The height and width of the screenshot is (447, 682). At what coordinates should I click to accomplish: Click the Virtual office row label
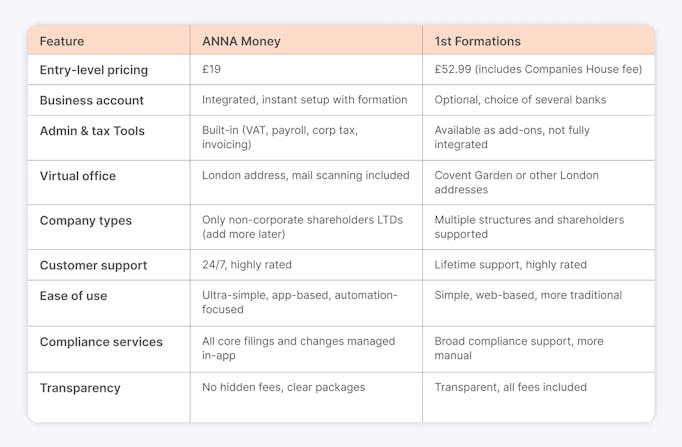77,176
